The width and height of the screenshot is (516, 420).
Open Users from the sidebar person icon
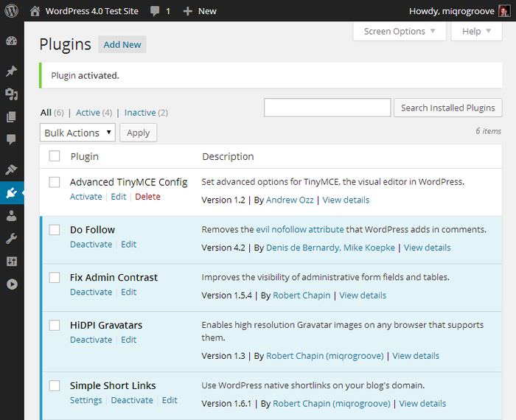pos(12,216)
